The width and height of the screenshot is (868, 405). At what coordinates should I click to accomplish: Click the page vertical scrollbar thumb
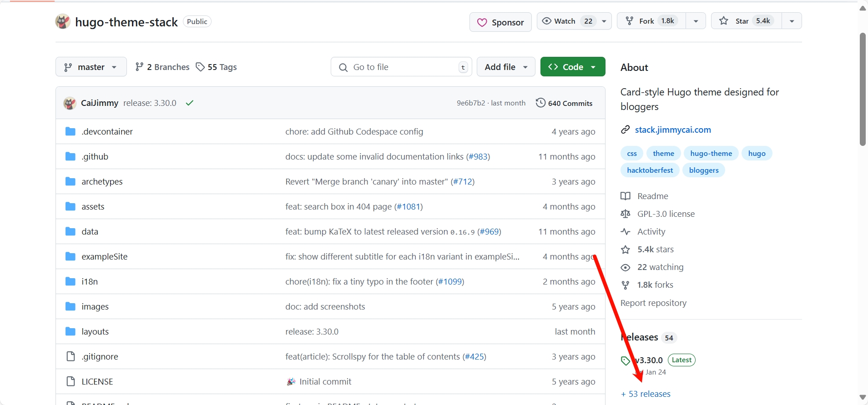(x=863, y=89)
